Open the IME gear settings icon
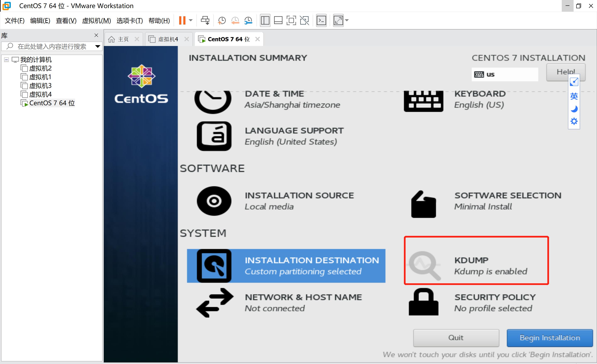The height and width of the screenshot is (364, 597). pyautogui.click(x=574, y=121)
